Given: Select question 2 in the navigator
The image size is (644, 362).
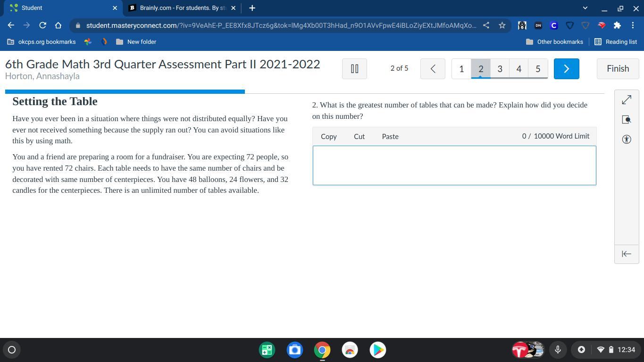Looking at the screenshot, I should click(481, 69).
